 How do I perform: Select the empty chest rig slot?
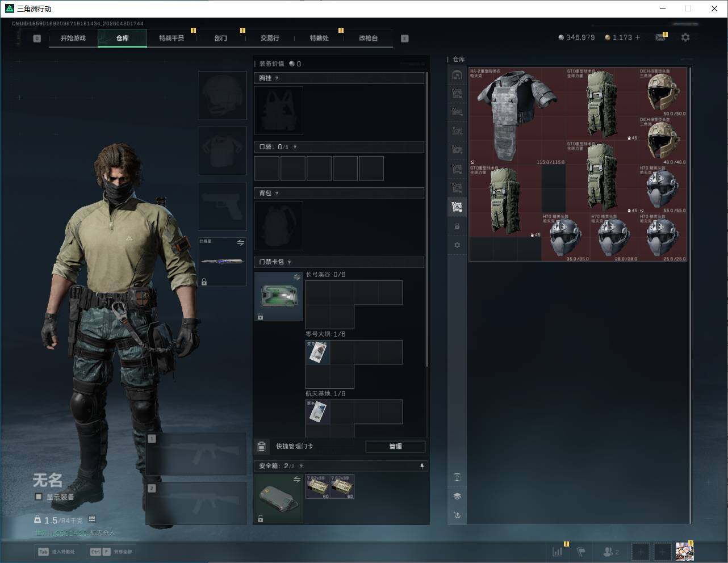(279, 111)
